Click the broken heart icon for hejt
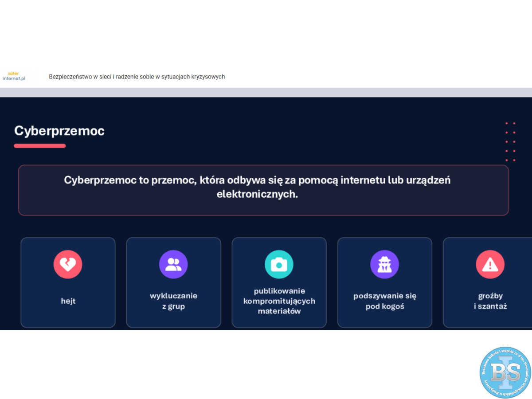532x399 pixels. click(x=68, y=265)
